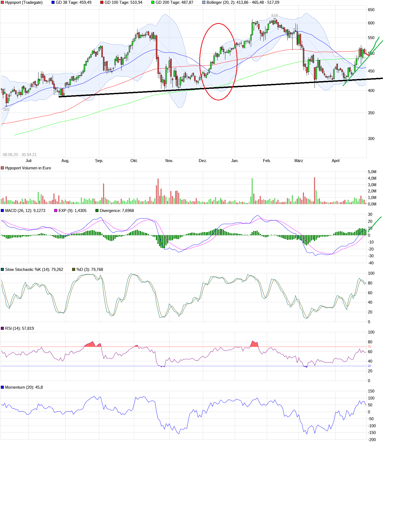
Task: Click the 'Feb.' x-axis month label
Action: coord(267,161)
